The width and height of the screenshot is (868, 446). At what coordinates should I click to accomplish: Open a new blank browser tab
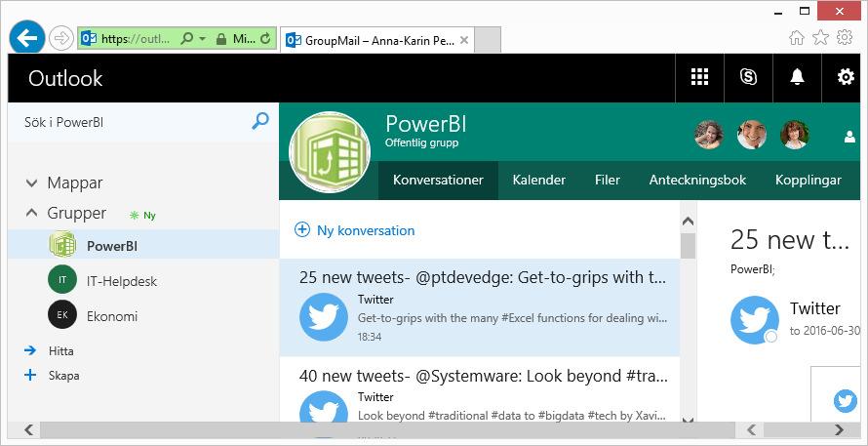488,40
